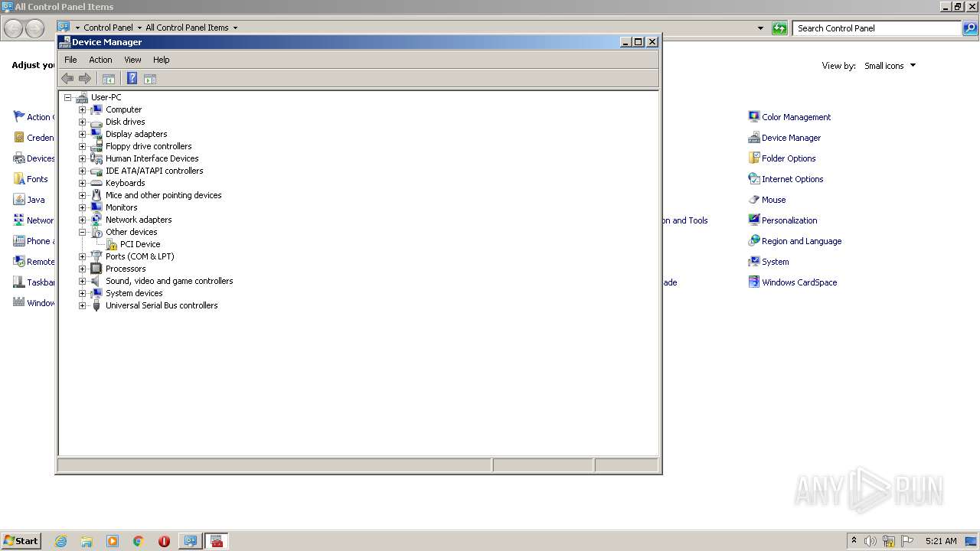Image resolution: width=980 pixels, height=551 pixels.
Task: Click the Disk drives category icon
Action: pyautogui.click(x=96, y=122)
